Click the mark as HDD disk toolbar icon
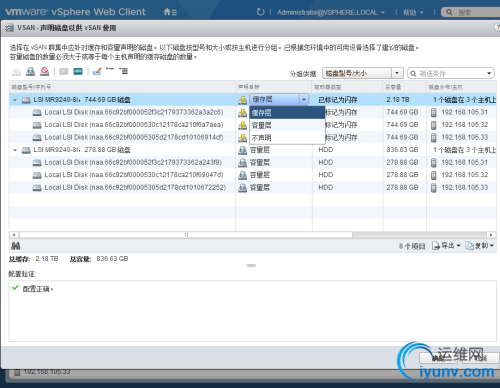500x388 pixels. click(78, 71)
